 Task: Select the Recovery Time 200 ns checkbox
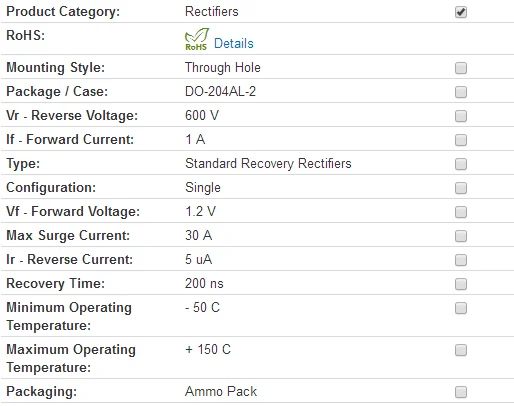point(461,284)
